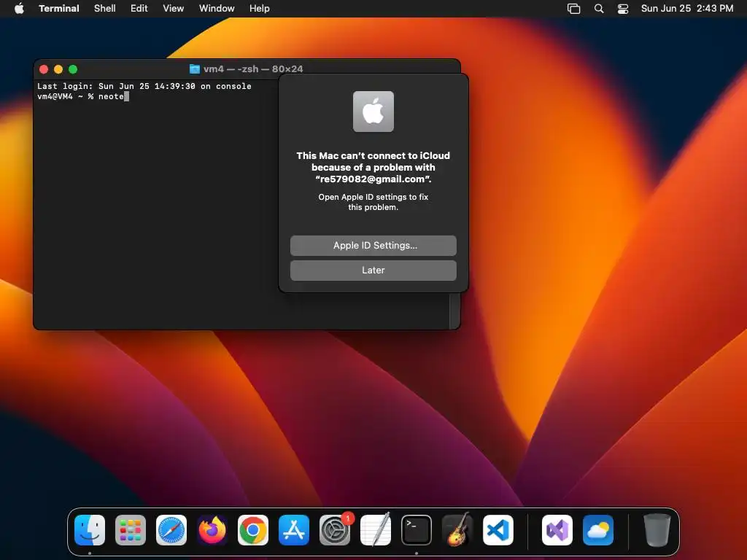Viewport: 747px width, 560px height.
Task: Open TextEdit from the Dock
Action: (x=376, y=530)
